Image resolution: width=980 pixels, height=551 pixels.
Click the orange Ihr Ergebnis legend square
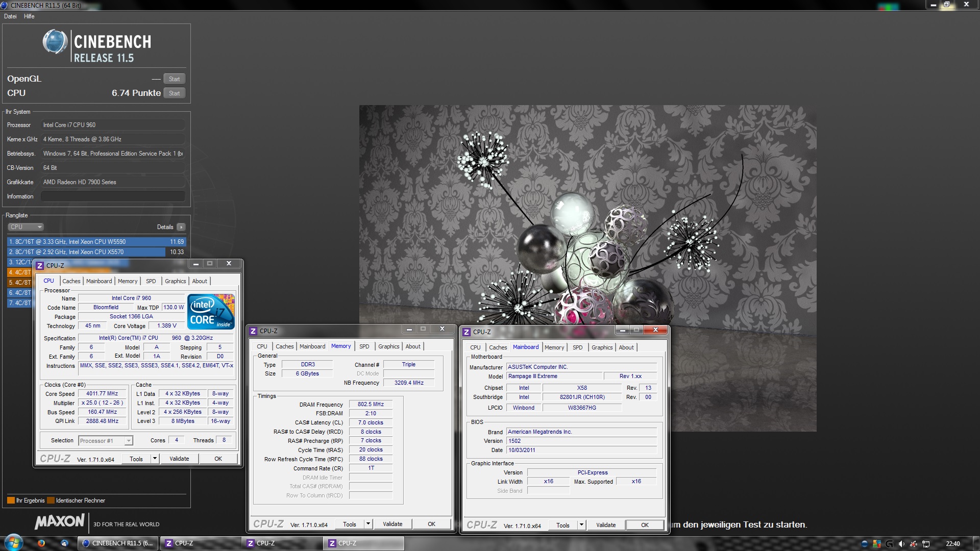click(11, 500)
